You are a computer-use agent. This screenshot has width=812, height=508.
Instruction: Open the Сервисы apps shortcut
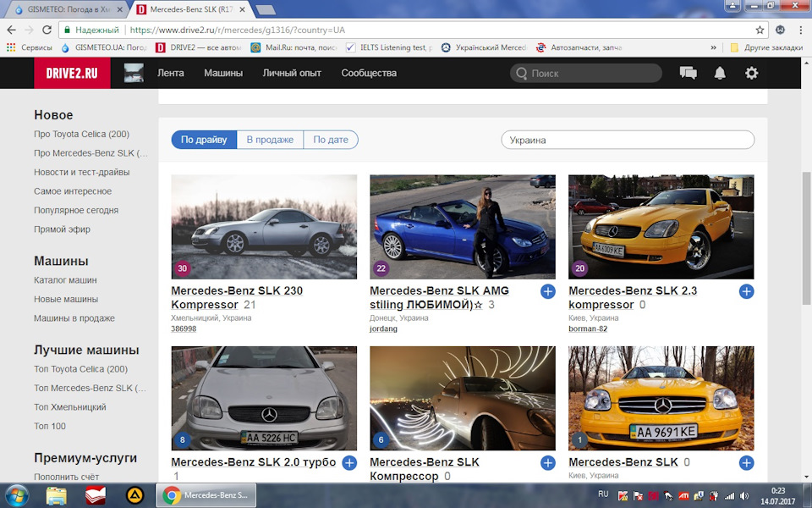(x=29, y=47)
